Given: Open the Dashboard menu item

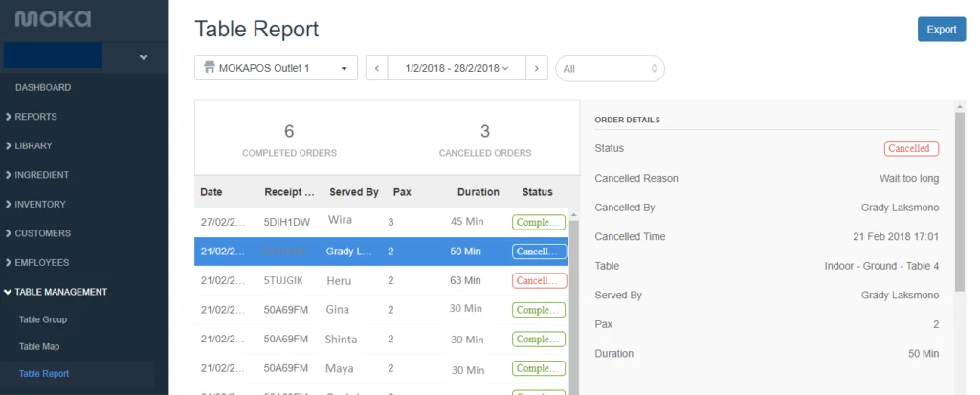Looking at the screenshot, I should pyautogui.click(x=43, y=87).
